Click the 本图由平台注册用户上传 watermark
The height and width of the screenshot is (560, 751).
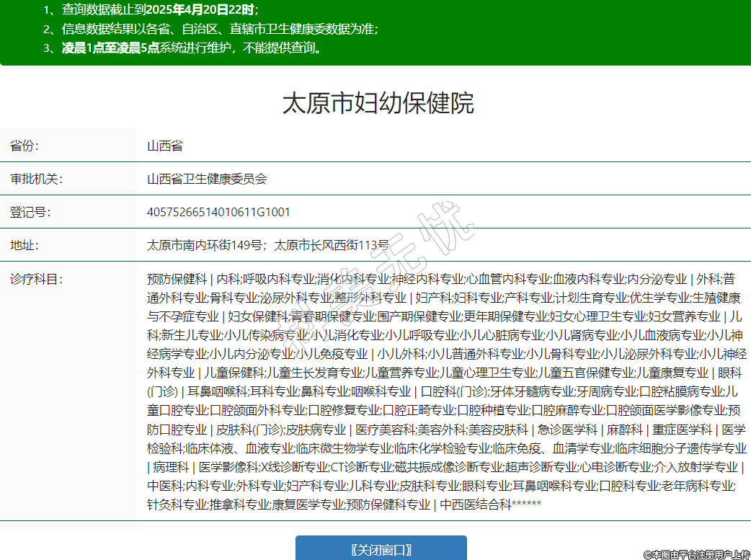click(x=696, y=554)
